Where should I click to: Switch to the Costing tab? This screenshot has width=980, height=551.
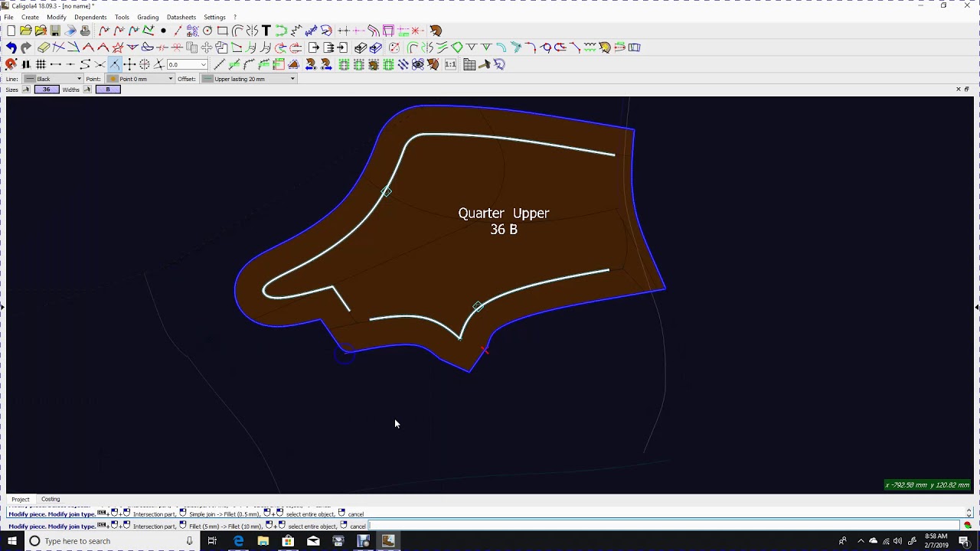tap(51, 499)
